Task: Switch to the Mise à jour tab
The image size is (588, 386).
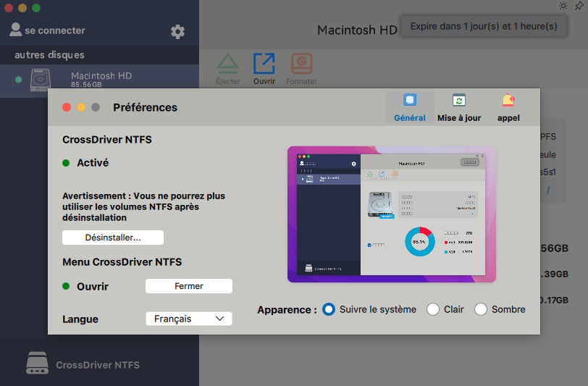Action: point(459,108)
